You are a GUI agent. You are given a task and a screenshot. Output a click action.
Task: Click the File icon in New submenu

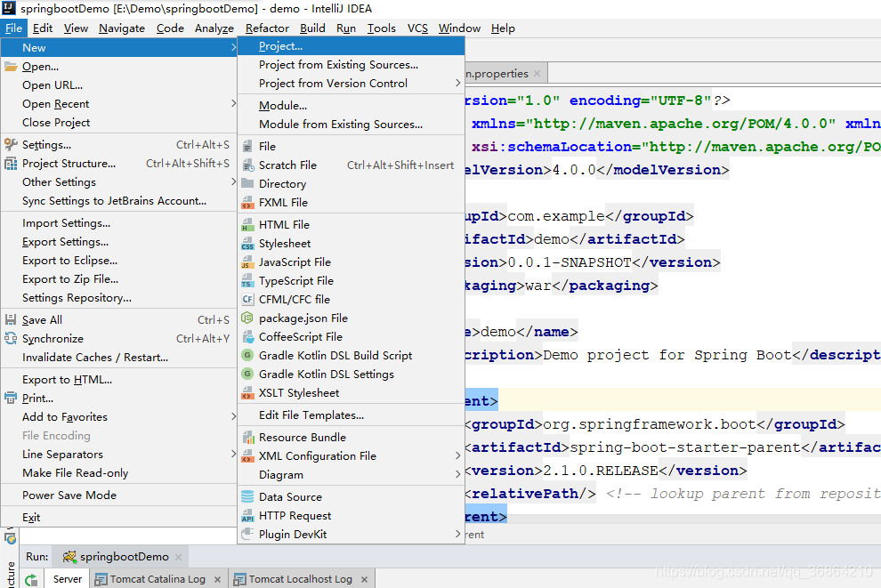[x=247, y=146]
